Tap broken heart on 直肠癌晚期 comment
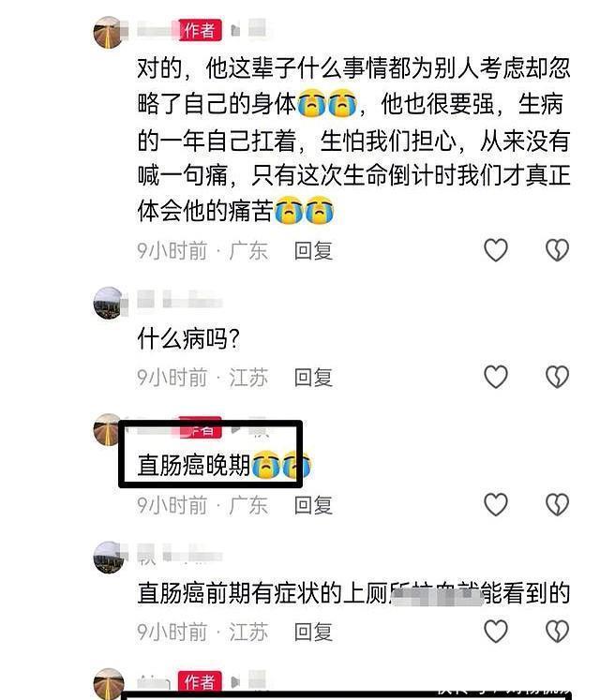This screenshot has width=600, height=700. pos(557,504)
